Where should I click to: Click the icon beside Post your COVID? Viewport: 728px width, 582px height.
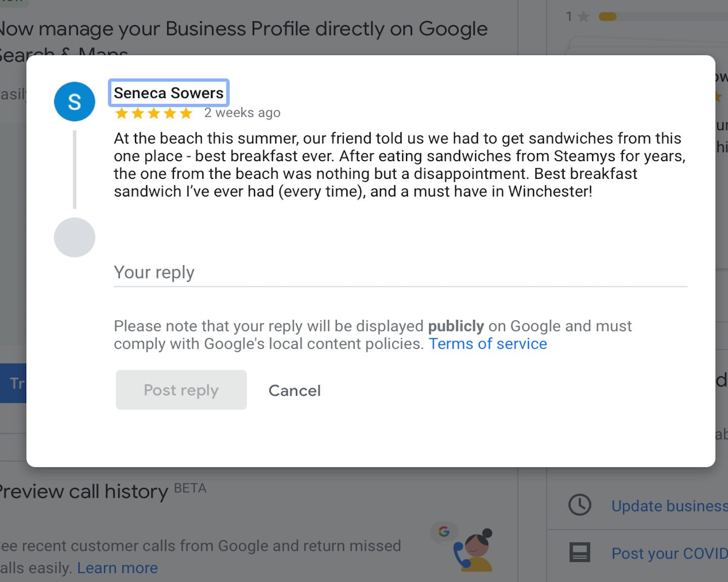click(579, 553)
